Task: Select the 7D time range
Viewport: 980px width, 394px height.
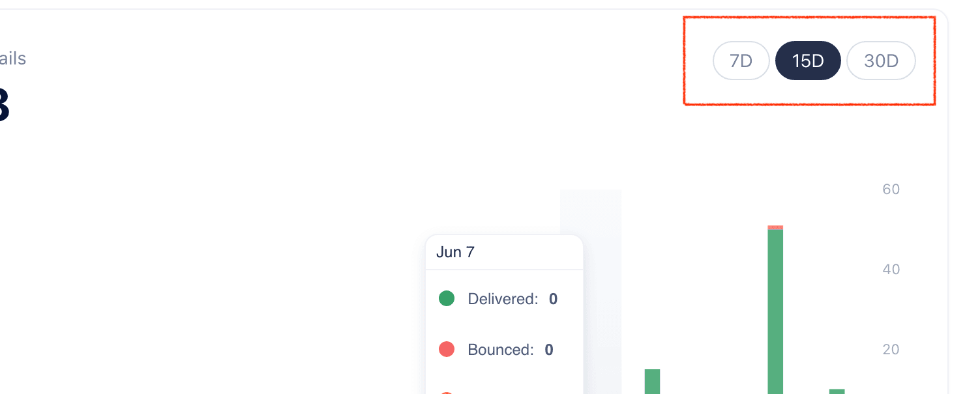Action: 741,61
